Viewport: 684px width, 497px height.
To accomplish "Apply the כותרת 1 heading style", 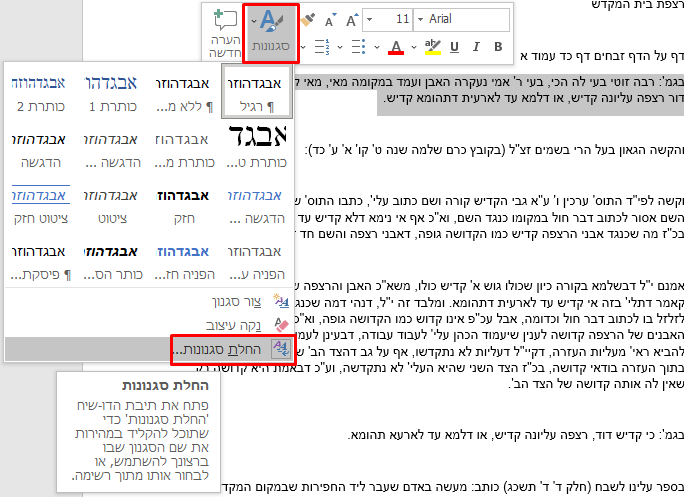I will click(x=113, y=93).
